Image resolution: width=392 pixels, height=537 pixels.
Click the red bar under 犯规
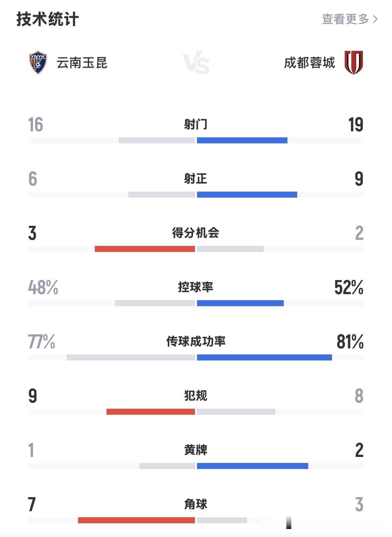pyautogui.click(x=151, y=412)
